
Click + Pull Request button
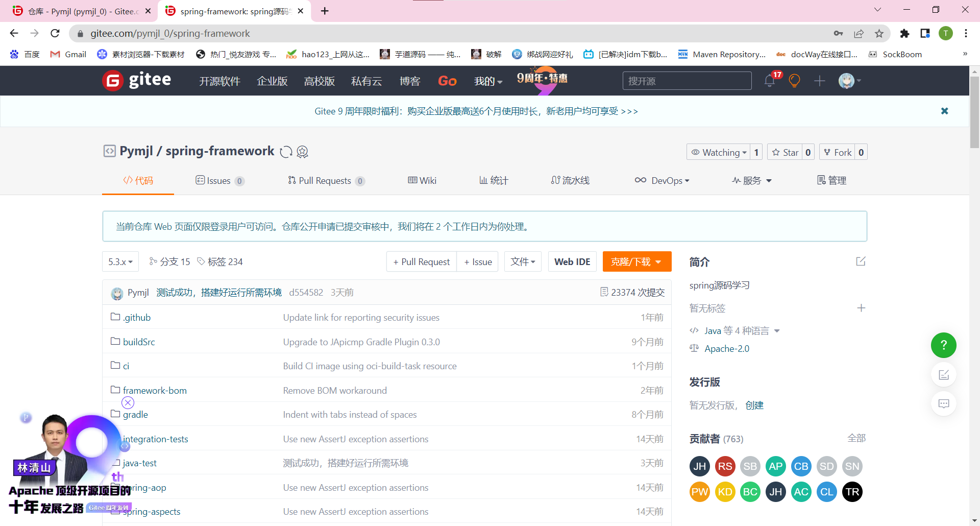click(422, 261)
